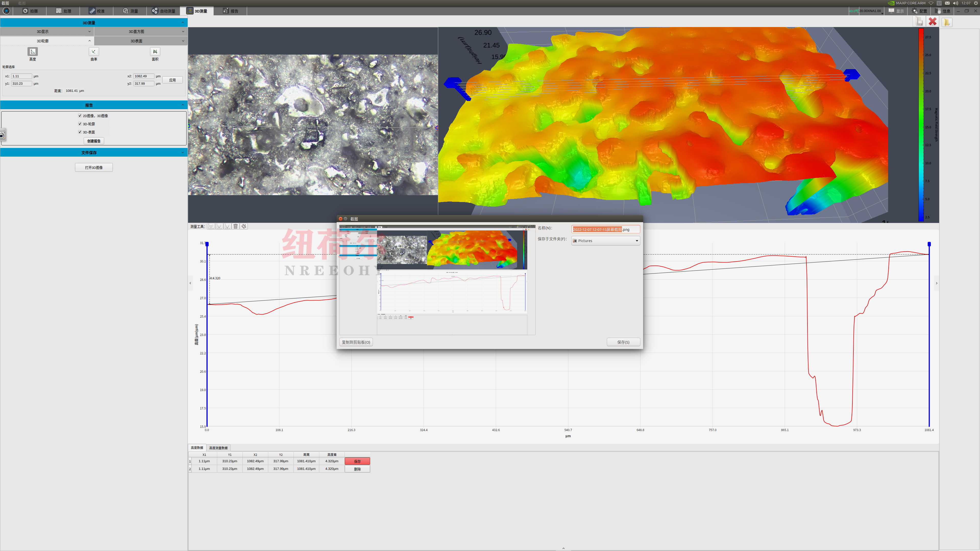The height and width of the screenshot is (551, 980).
Task: Open the 自动测量 tab
Action: tap(164, 11)
